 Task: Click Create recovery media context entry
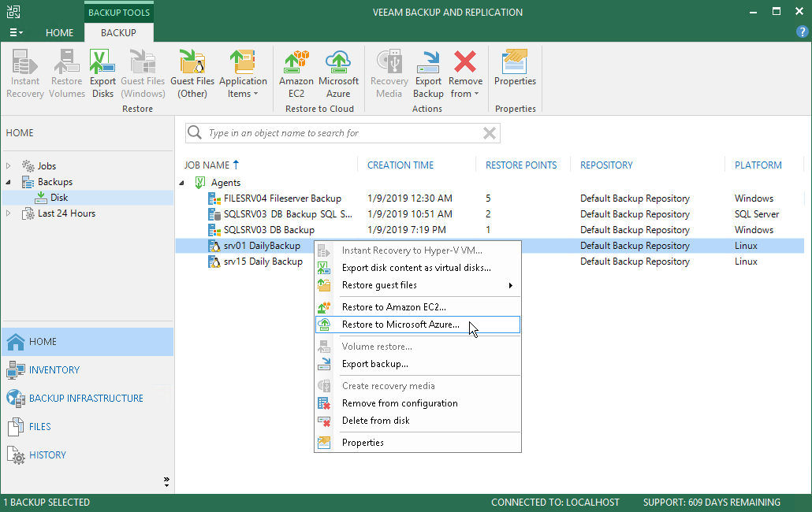417,386
